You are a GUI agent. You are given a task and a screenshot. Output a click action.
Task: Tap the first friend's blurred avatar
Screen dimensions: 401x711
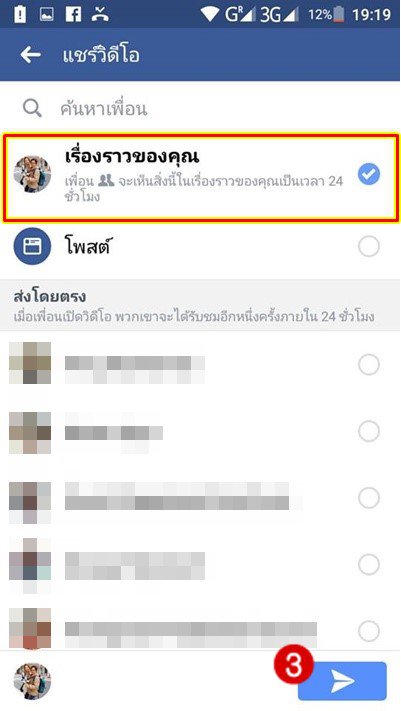[30, 363]
